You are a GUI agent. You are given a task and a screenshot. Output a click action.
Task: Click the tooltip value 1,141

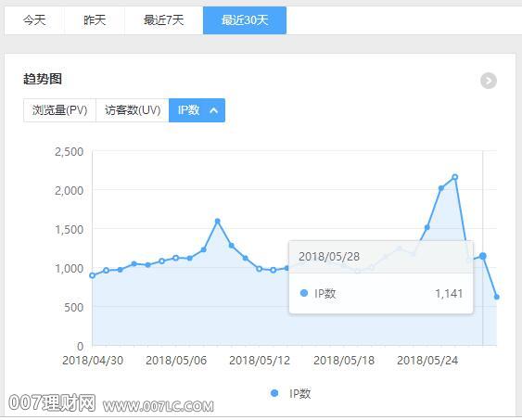coord(449,294)
